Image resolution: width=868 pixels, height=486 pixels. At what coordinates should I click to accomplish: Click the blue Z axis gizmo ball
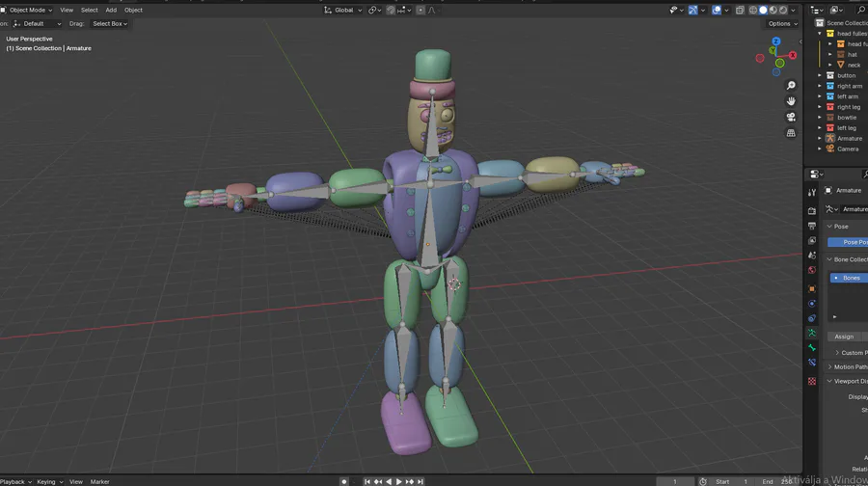[776, 41]
